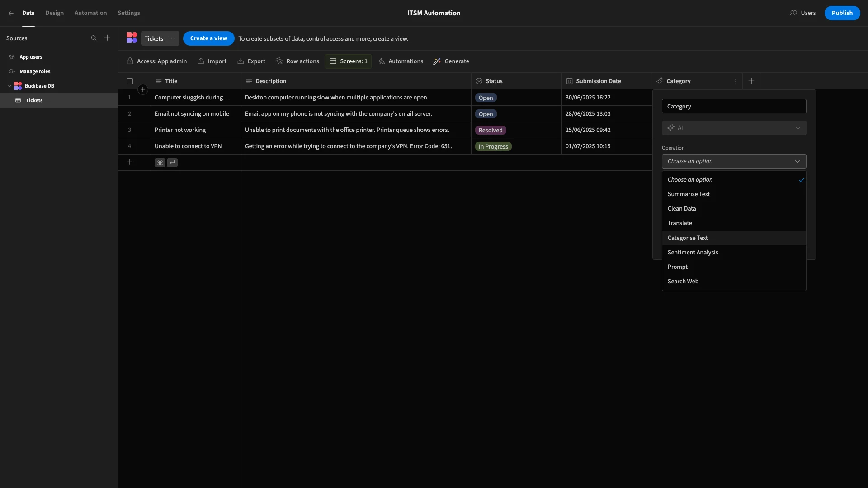Image resolution: width=868 pixels, height=488 pixels.
Task: Click the 01/07/2025 10:15 date cell
Action: click(x=607, y=146)
